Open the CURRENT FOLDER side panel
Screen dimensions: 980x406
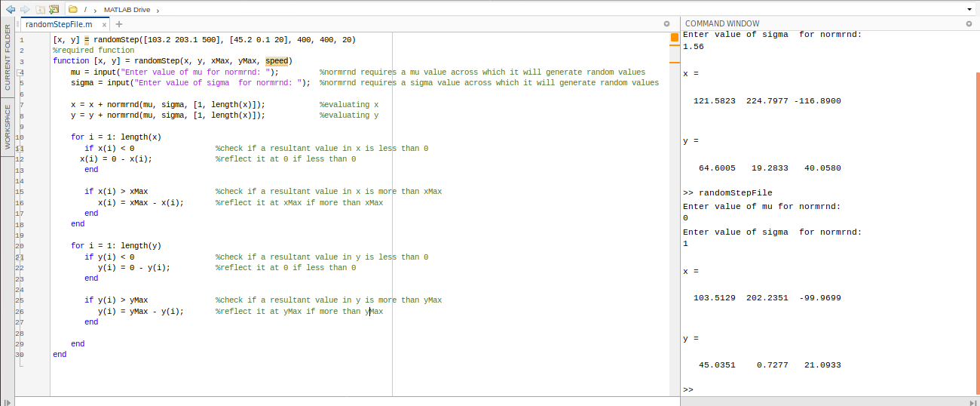[x=8, y=57]
